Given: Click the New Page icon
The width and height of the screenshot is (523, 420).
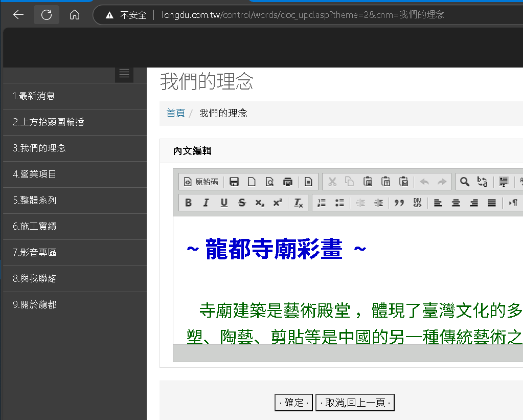Looking at the screenshot, I should [x=252, y=182].
